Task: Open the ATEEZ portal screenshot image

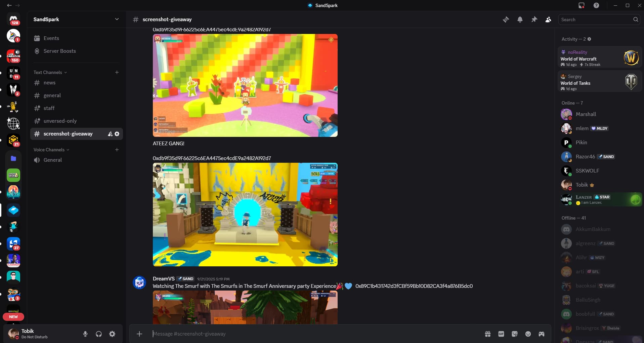Action: pyautogui.click(x=245, y=215)
